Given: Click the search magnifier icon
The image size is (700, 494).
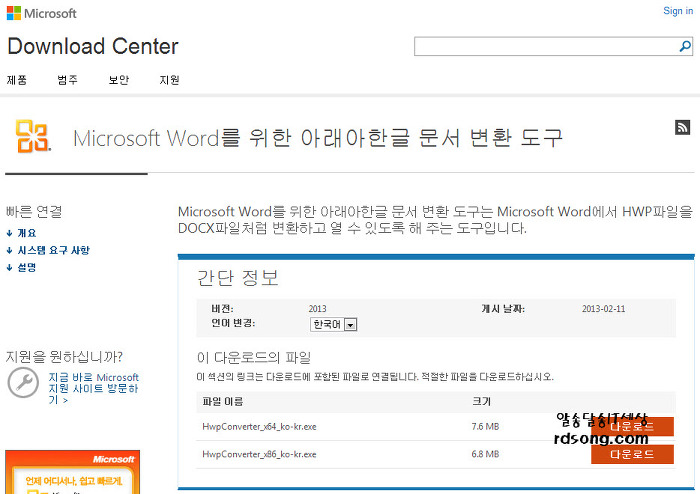Looking at the screenshot, I should (685, 46).
